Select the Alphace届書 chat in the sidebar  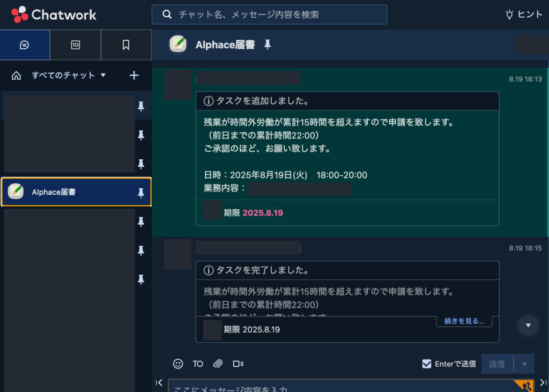pos(76,192)
